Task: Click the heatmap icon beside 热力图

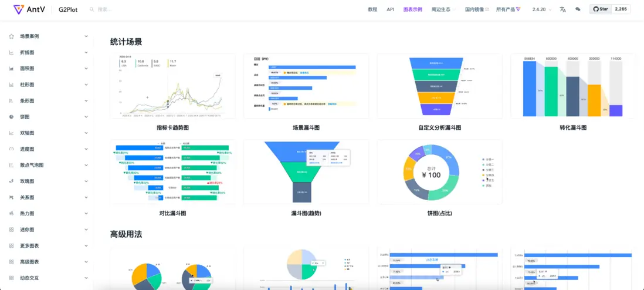Action: tap(12, 214)
